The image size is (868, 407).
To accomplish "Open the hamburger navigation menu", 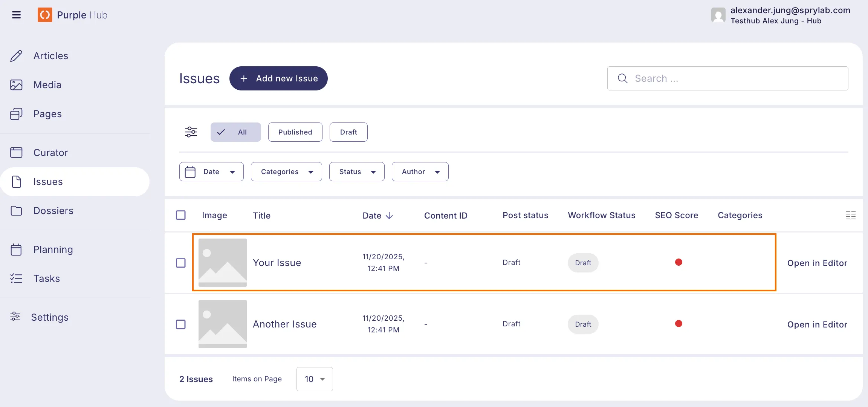I will (16, 15).
